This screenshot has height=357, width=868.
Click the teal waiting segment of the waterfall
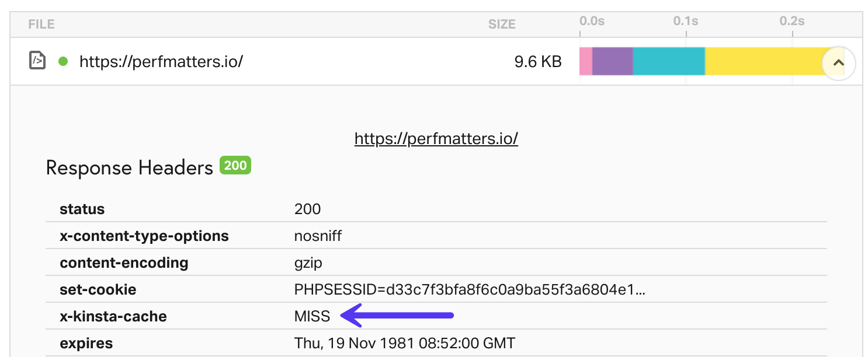(668, 61)
